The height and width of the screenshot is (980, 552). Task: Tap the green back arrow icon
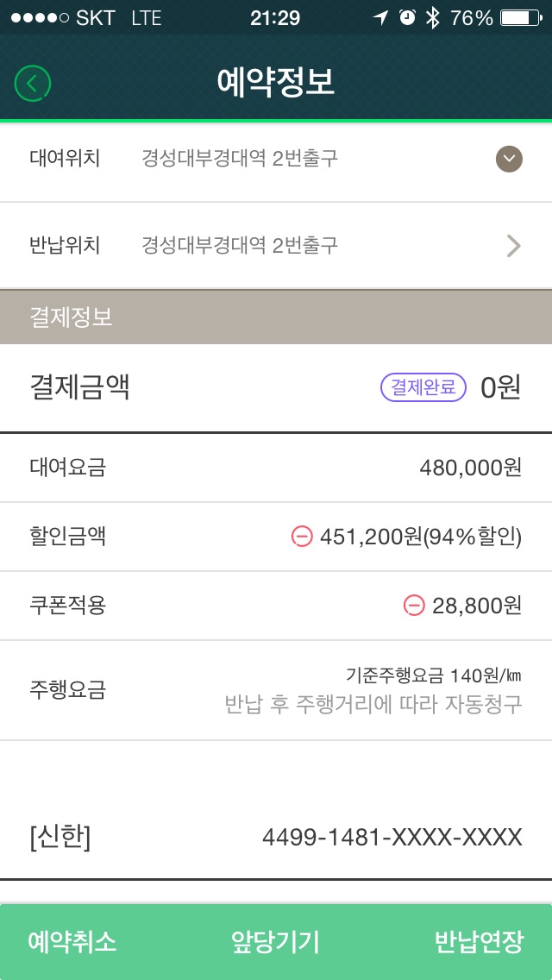[33, 84]
